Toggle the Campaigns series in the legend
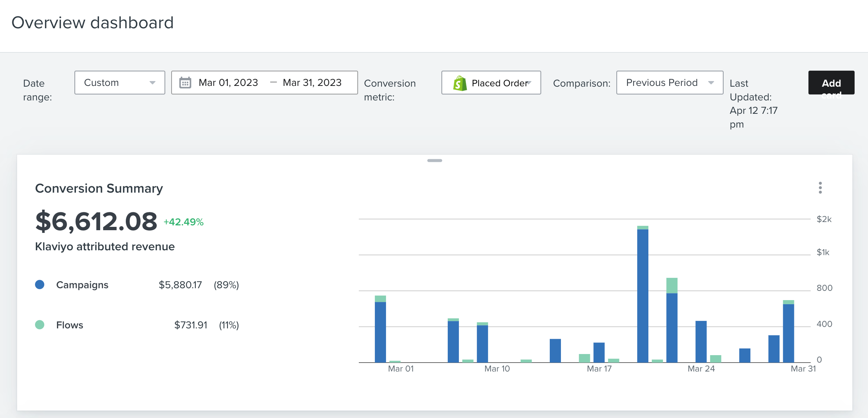 click(x=82, y=285)
